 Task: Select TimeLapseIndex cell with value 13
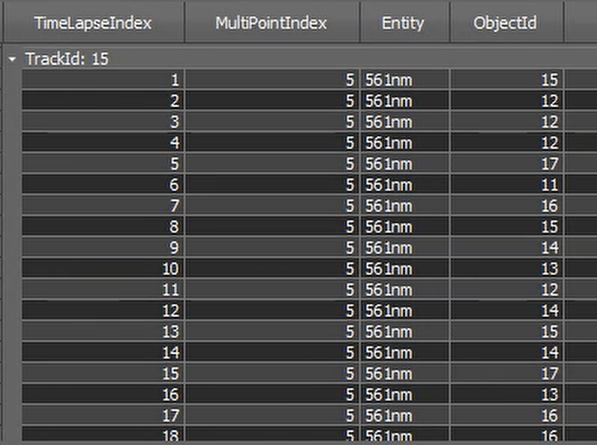103,331
